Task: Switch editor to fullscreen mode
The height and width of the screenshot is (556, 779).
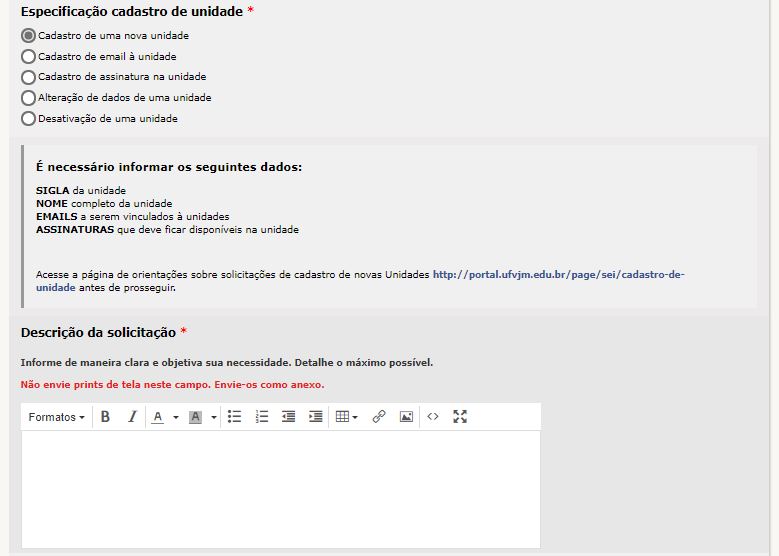Action: (x=460, y=417)
